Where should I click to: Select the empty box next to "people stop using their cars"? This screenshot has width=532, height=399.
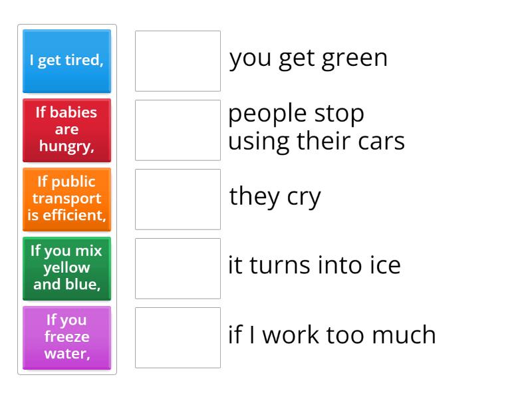click(x=178, y=130)
